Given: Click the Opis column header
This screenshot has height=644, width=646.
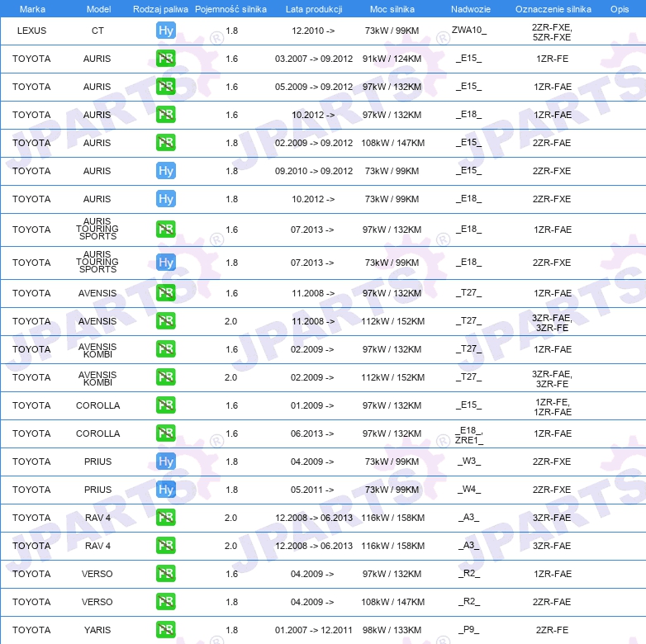Looking at the screenshot, I should pos(620,9).
